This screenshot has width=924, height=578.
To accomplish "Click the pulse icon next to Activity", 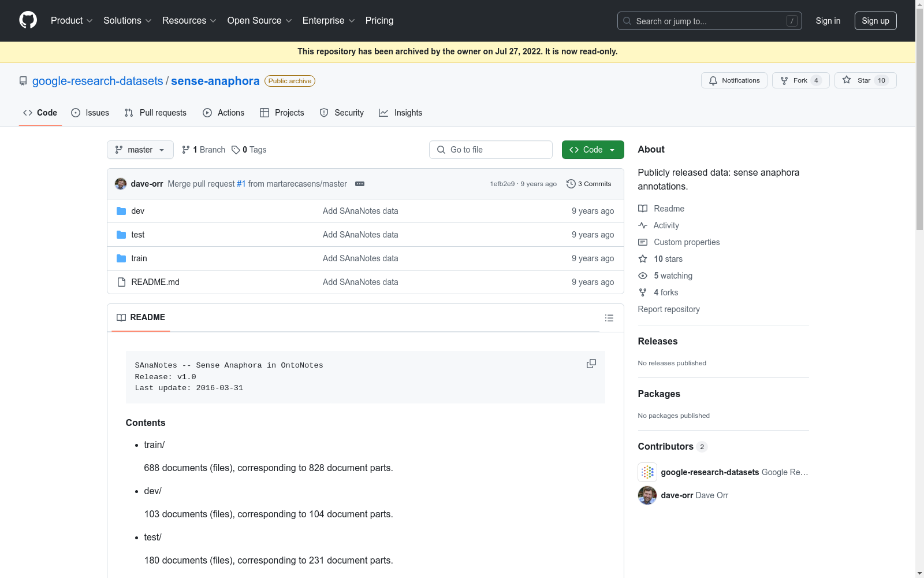I will coord(643,225).
